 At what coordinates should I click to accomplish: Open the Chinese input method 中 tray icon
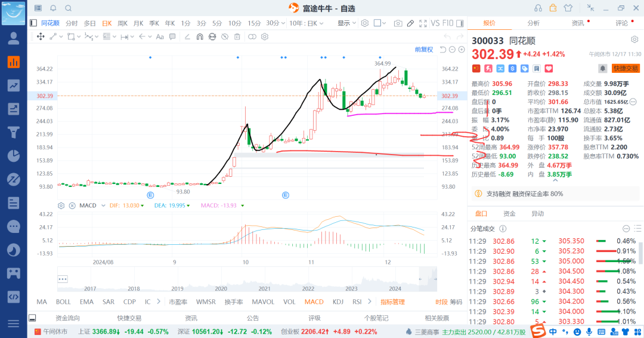click(x=553, y=331)
